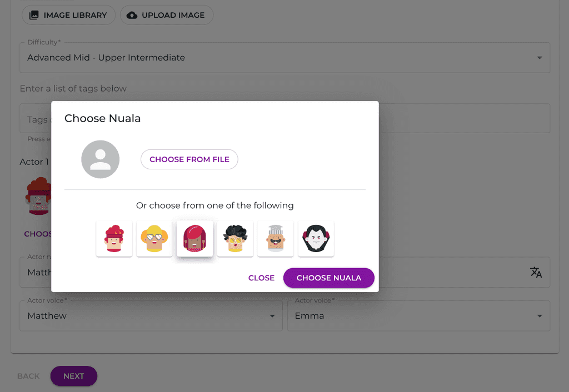This screenshot has height=392, width=569.
Task: Click the cloud upload icon
Action: [132, 15]
